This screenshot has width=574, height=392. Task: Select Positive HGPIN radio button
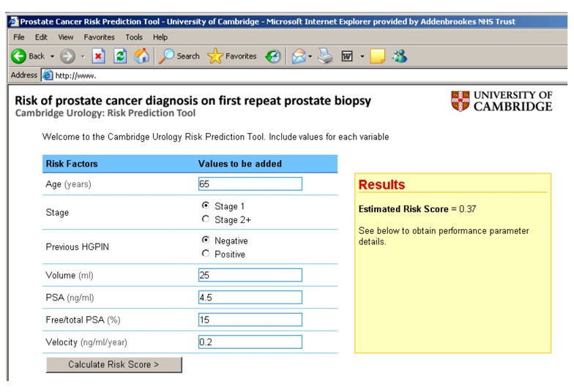(206, 253)
